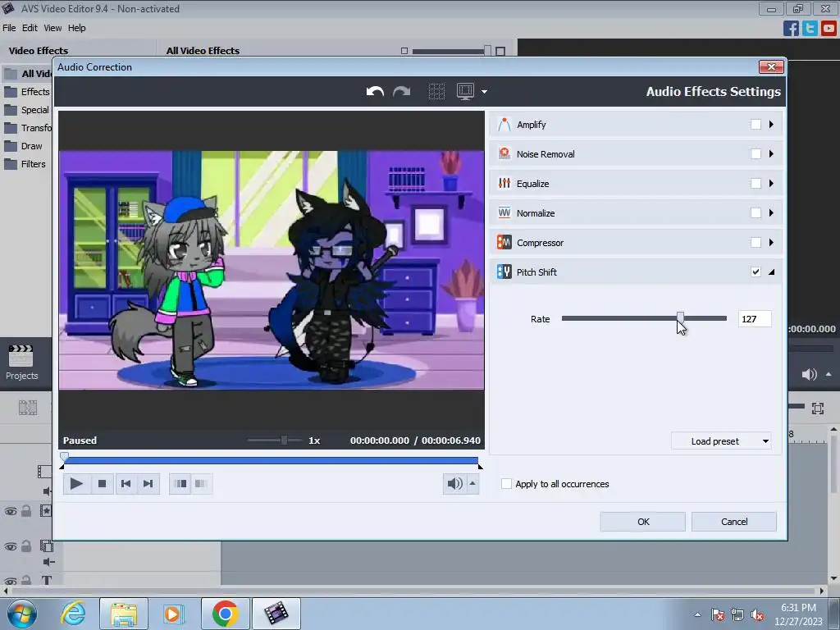
Task: Enable the Noise Removal checkbox
Action: (756, 153)
